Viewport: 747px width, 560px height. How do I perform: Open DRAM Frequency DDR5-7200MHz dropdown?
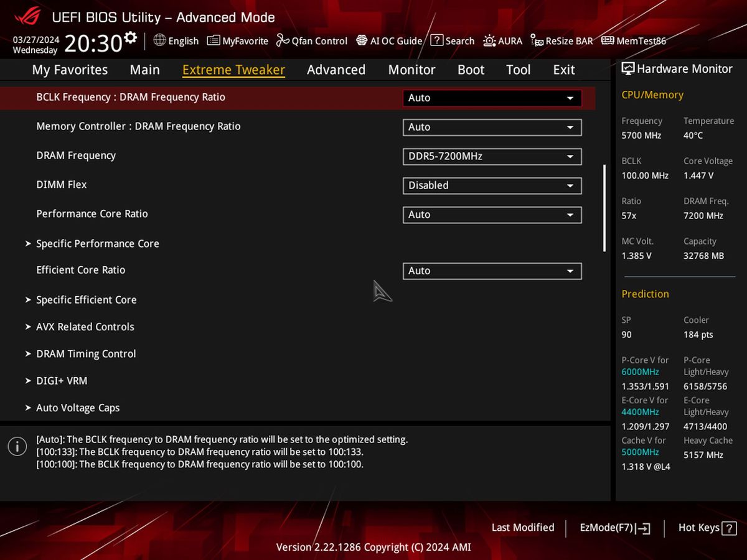(492, 156)
